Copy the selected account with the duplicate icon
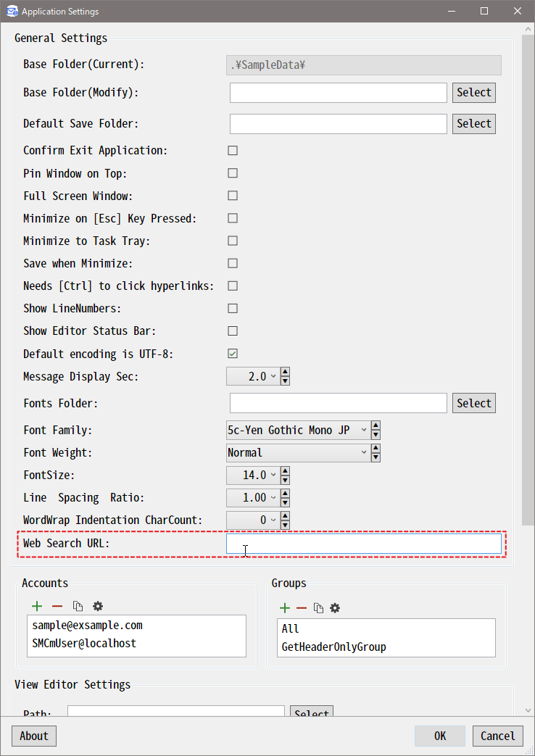The width and height of the screenshot is (535, 756). [78, 607]
